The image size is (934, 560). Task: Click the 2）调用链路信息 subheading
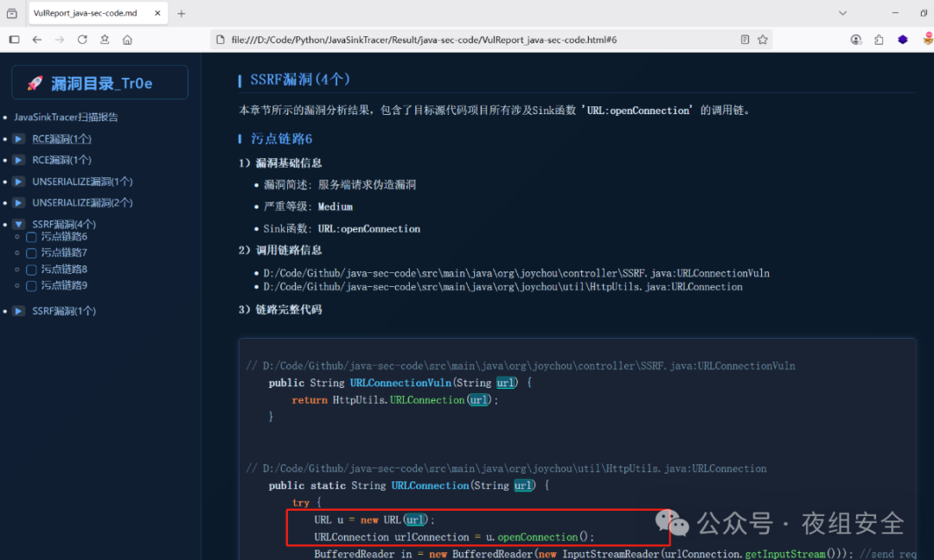click(x=280, y=250)
